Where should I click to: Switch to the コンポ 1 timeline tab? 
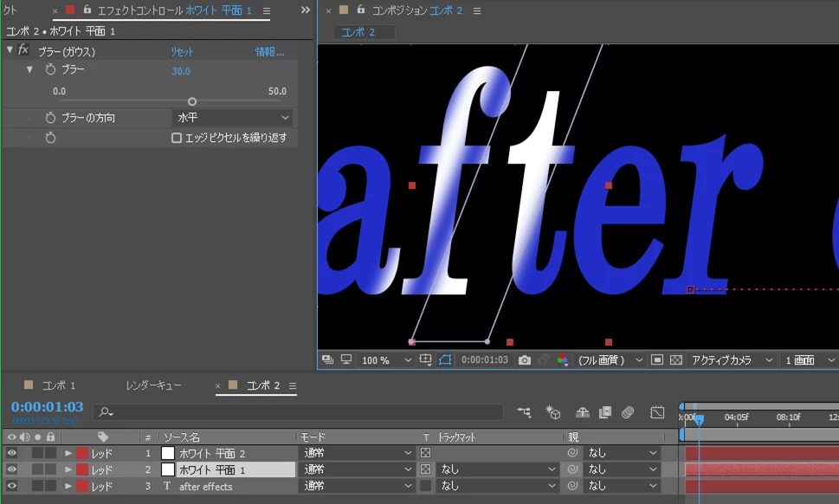(x=58, y=385)
